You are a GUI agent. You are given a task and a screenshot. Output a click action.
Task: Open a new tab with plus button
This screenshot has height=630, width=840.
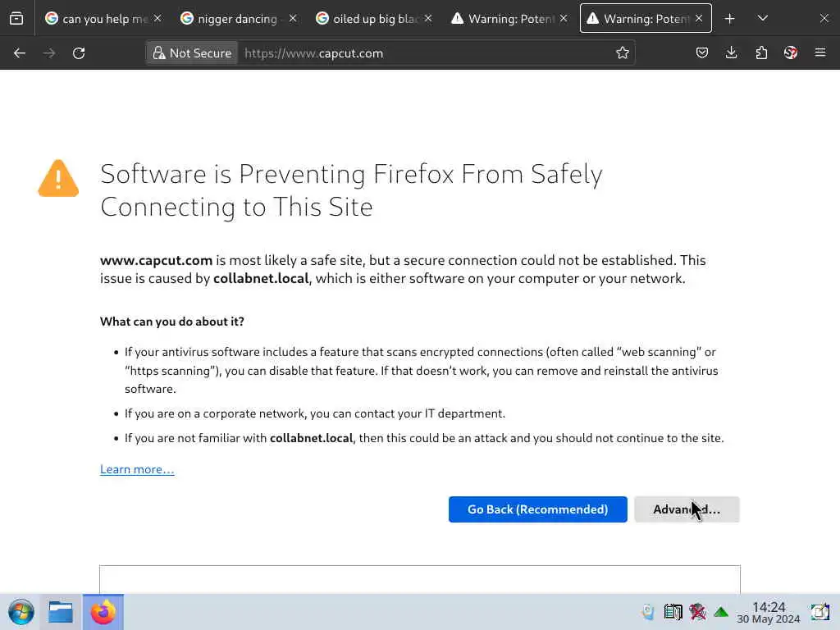click(x=729, y=19)
